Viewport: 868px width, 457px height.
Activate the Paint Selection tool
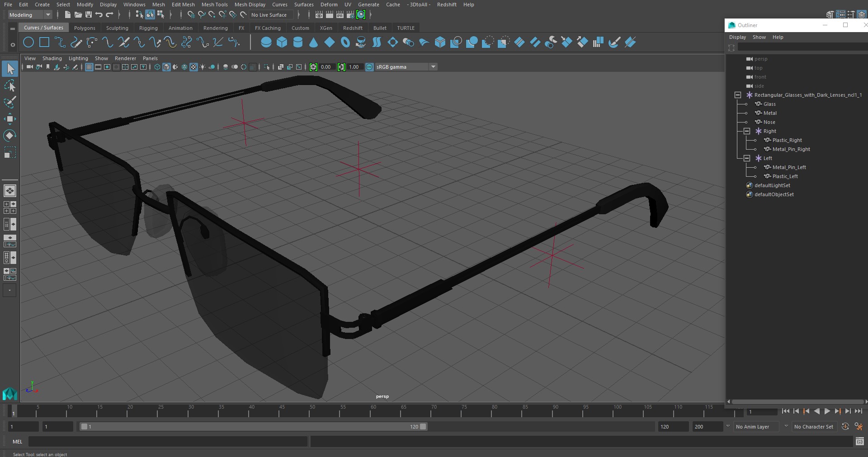coord(9,102)
